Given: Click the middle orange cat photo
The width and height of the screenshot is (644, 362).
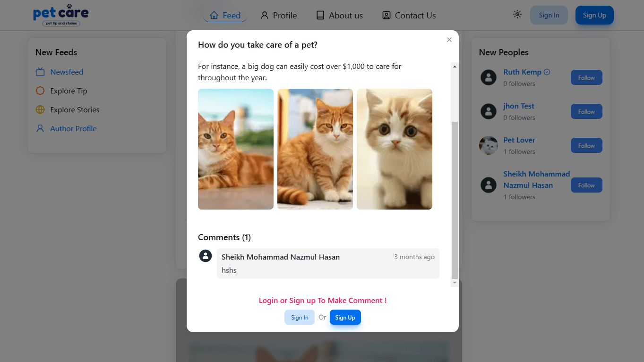Looking at the screenshot, I should (x=315, y=149).
